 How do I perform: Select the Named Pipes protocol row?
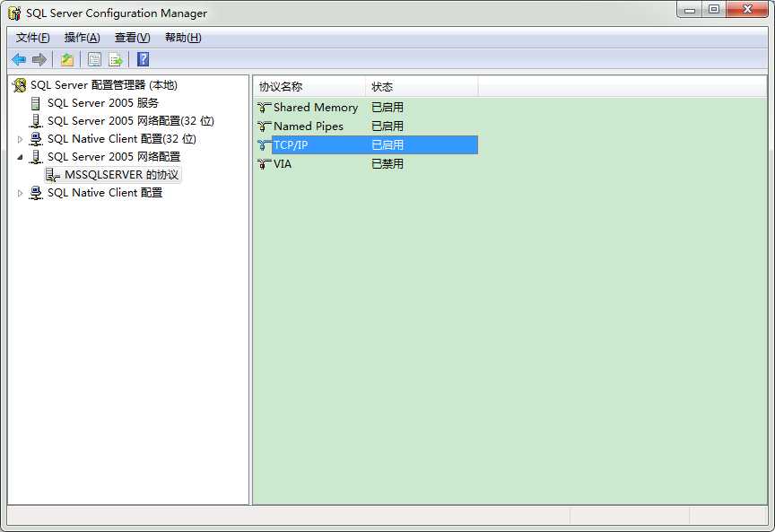pyautogui.click(x=367, y=126)
